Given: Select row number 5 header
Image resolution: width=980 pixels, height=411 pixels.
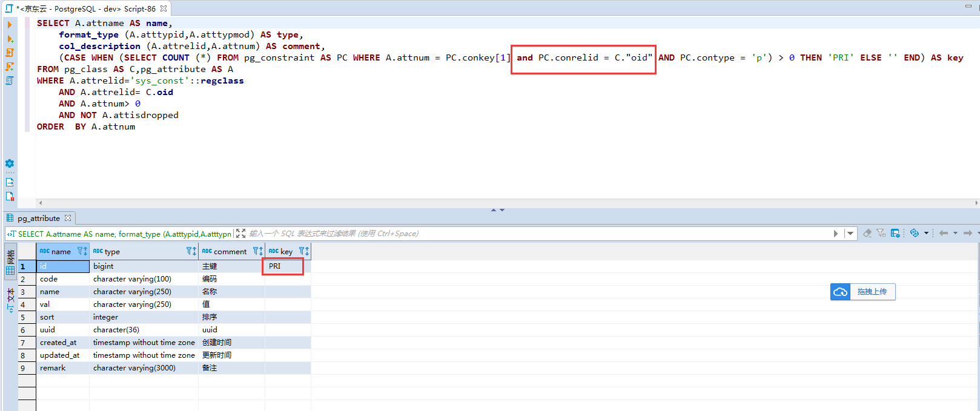Looking at the screenshot, I should [27, 317].
